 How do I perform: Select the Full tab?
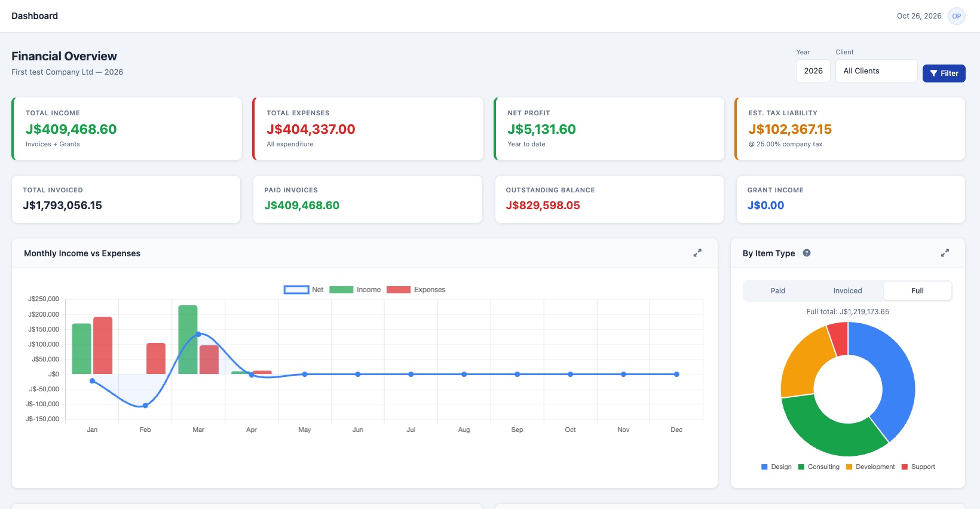tap(917, 291)
